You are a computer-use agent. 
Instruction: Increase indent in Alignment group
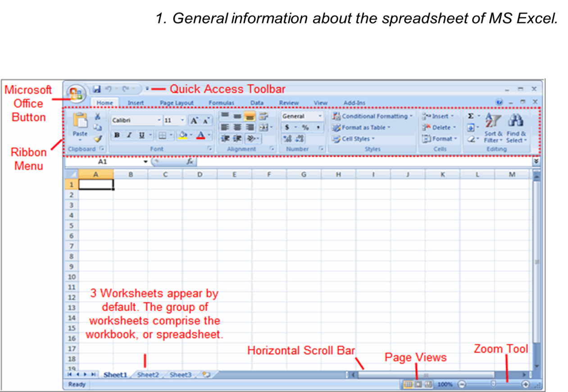tap(236, 139)
